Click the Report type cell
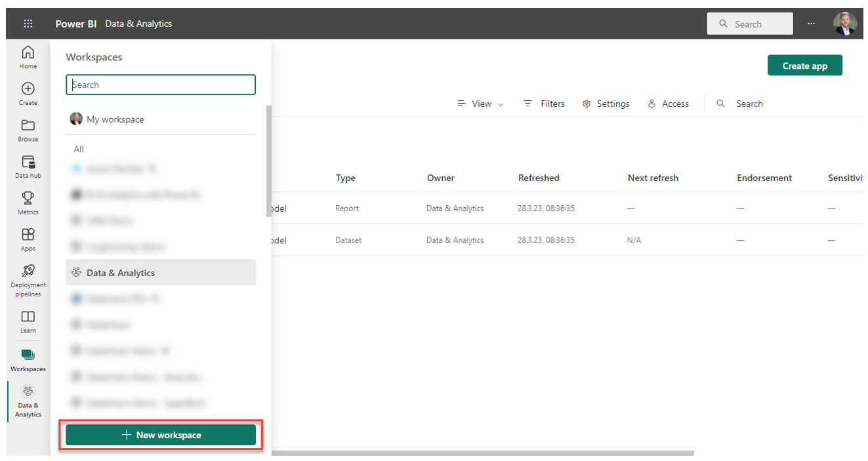868x461 pixels. pos(347,209)
